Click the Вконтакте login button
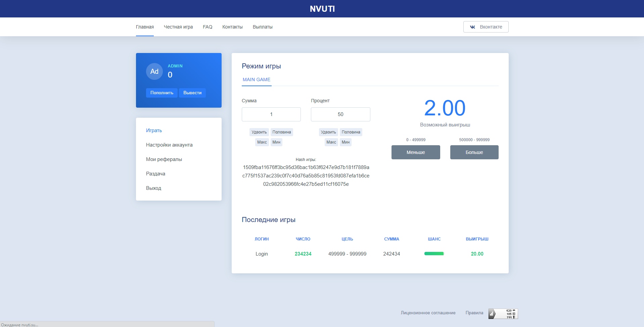Viewport: 644px width, 327px height. coord(486,27)
